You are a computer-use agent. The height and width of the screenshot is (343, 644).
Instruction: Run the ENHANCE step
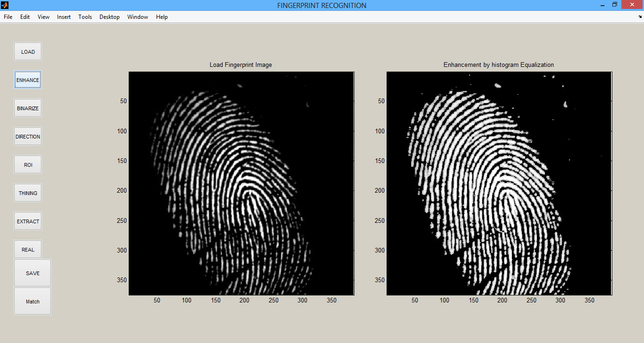28,80
